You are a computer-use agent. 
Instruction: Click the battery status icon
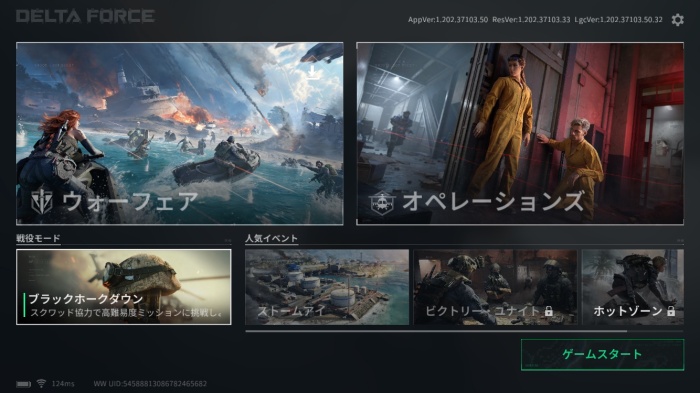tap(24, 384)
